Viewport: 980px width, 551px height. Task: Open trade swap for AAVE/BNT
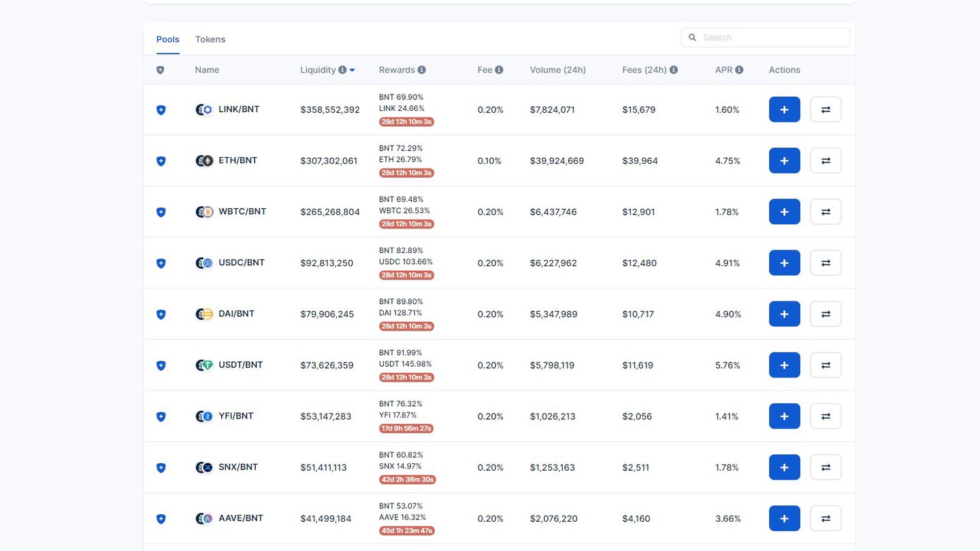coord(826,518)
